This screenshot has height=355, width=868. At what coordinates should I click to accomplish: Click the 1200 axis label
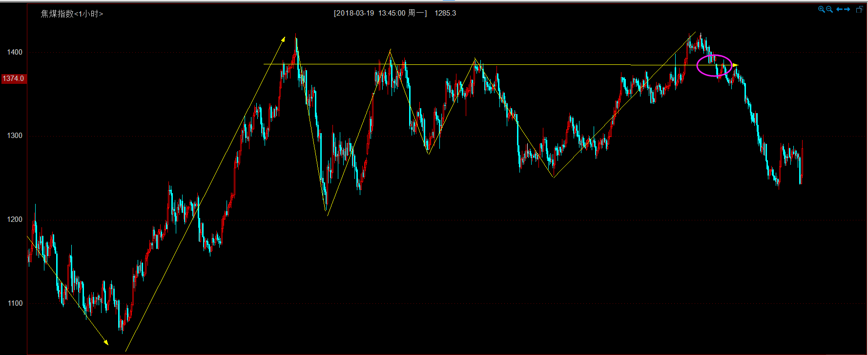click(15, 219)
